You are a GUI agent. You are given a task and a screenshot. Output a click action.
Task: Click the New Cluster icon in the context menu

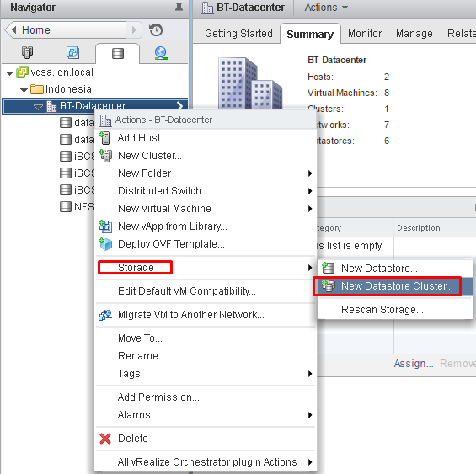click(x=105, y=156)
